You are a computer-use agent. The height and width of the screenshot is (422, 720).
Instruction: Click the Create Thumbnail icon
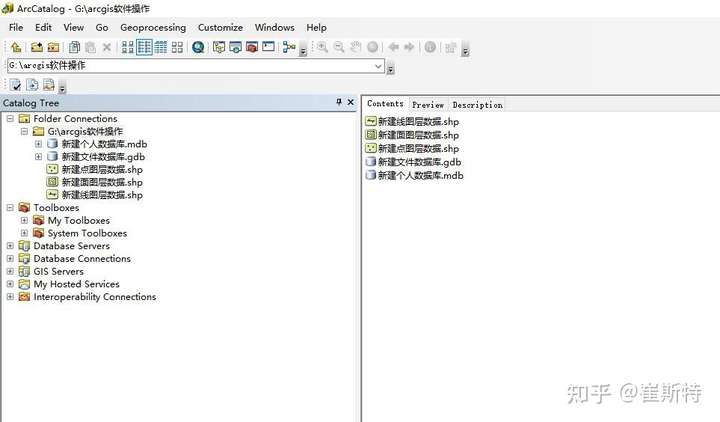click(x=450, y=47)
